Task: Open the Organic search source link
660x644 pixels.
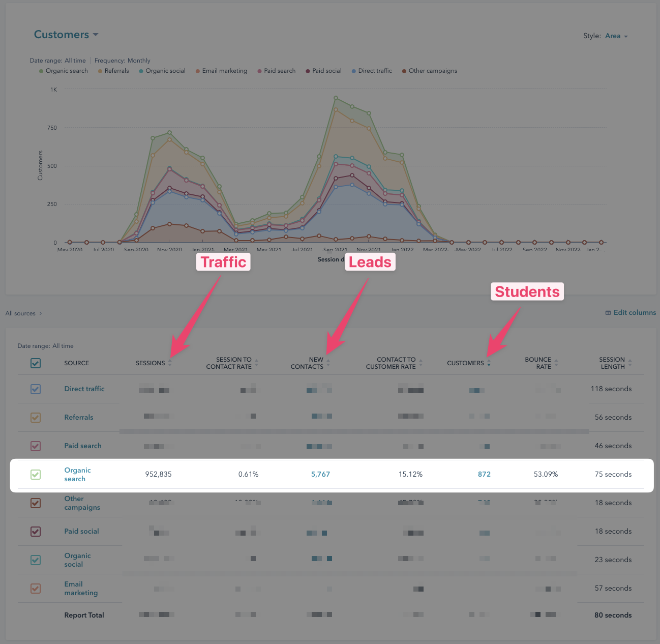Action: click(77, 475)
